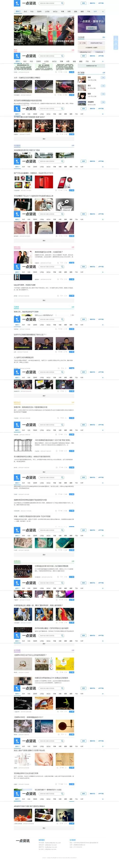Open the 学者：中国四大 article headline
The image size is (119, 868).
pyautogui.click(x=32, y=516)
